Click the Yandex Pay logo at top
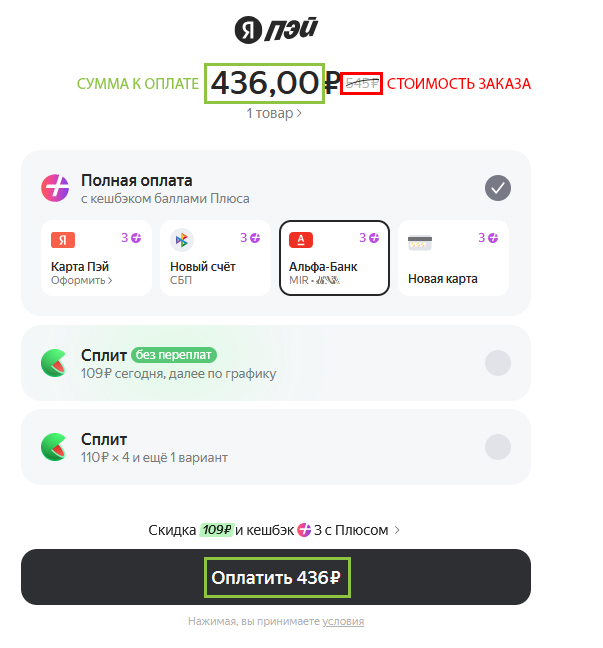603x648 pixels. click(275, 31)
